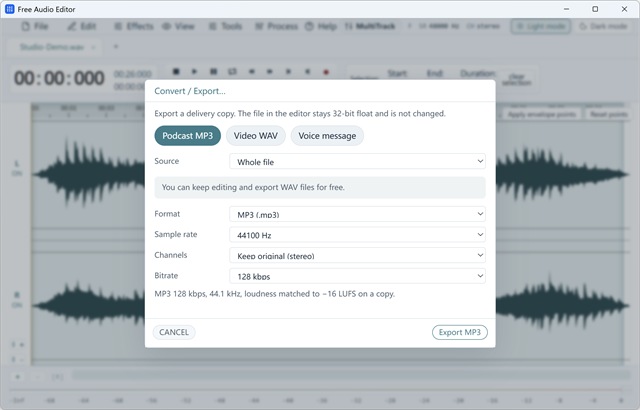Image resolution: width=640 pixels, height=410 pixels.
Task: Enable Dark mode theme
Action: 603,27
